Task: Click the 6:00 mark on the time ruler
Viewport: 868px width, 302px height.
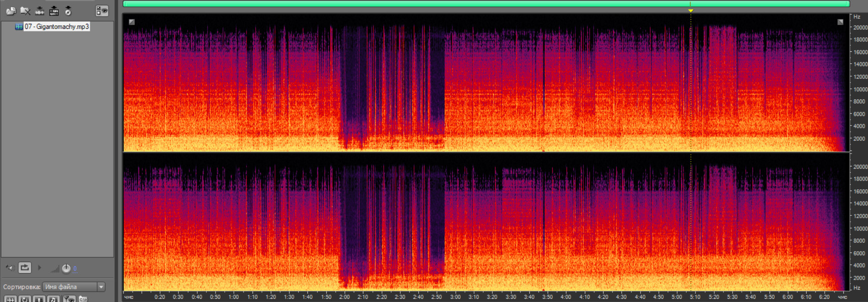Action: pyautogui.click(x=787, y=297)
